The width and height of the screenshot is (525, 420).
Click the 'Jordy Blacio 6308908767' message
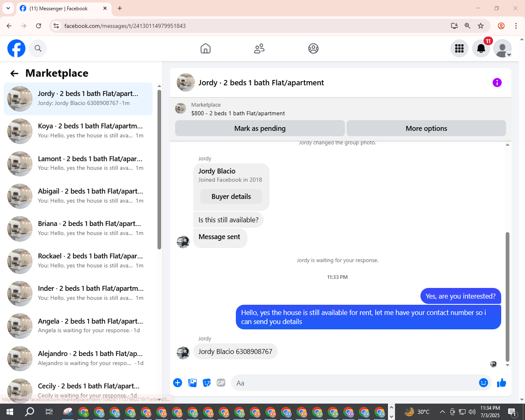235,352
